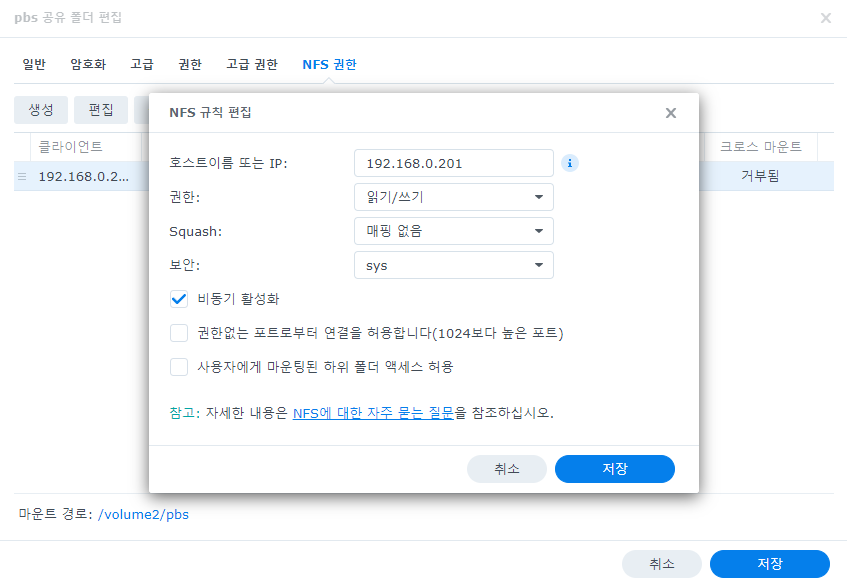Click 저장 in the pbs shared folder window
This screenshot has height=585, width=847.
point(770,564)
